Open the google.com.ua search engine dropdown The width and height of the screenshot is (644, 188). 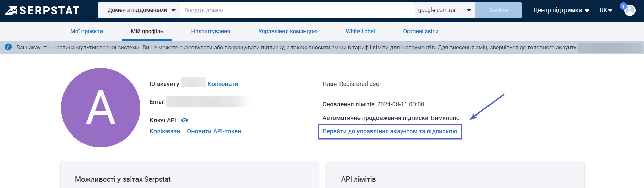(x=444, y=10)
